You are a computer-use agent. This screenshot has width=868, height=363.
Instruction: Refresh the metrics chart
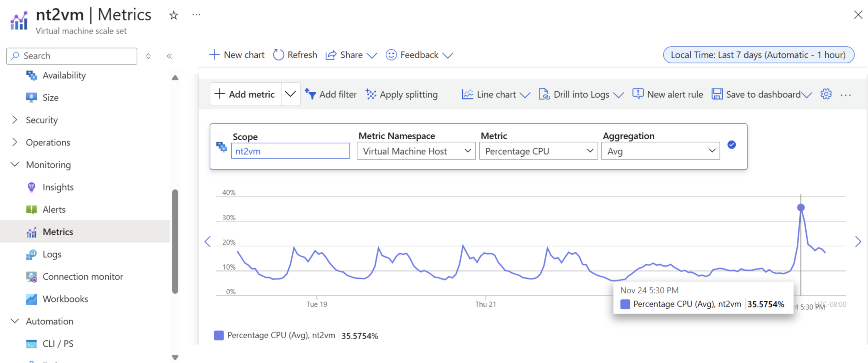click(295, 55)
